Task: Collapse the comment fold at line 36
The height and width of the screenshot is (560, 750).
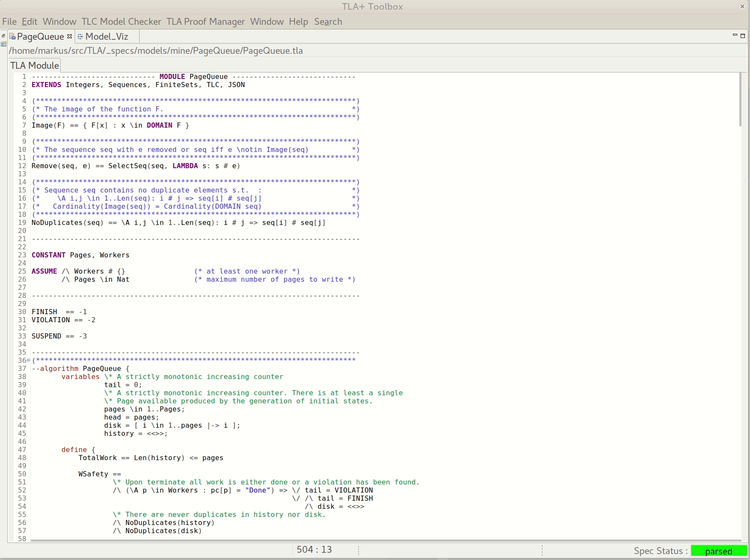Action: (x=29, y=360)
